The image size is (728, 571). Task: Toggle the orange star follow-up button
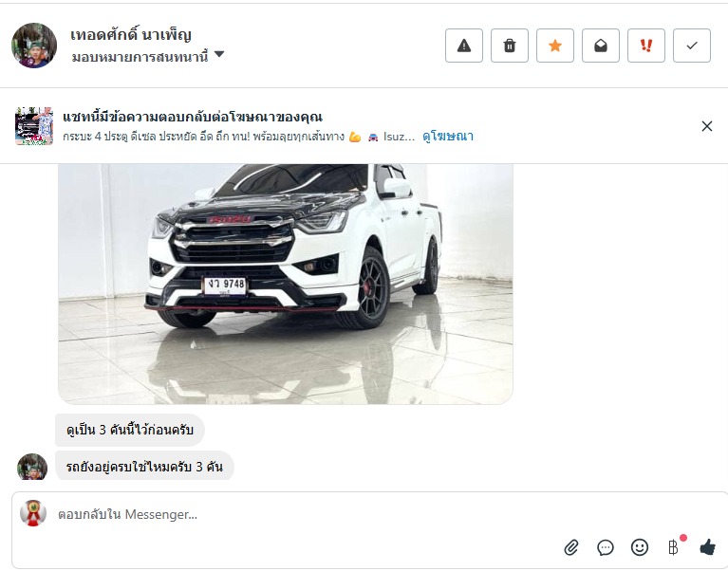tap(555, 46)
